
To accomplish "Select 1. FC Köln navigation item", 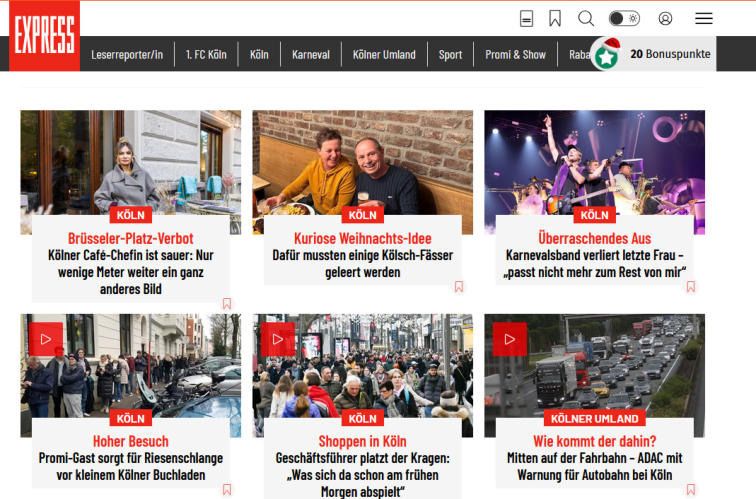I will coord(206,54).
